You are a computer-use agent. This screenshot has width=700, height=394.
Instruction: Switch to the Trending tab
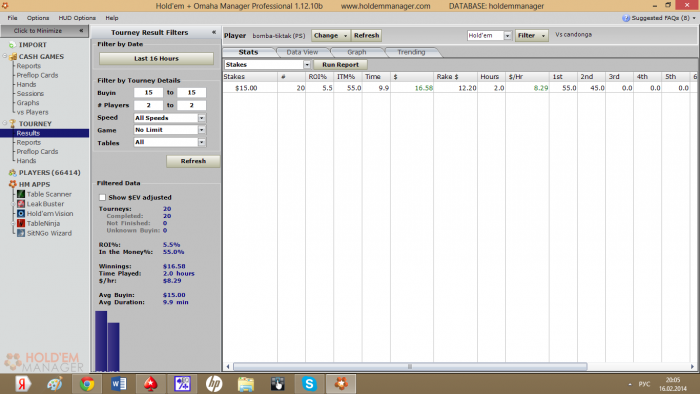411,52
